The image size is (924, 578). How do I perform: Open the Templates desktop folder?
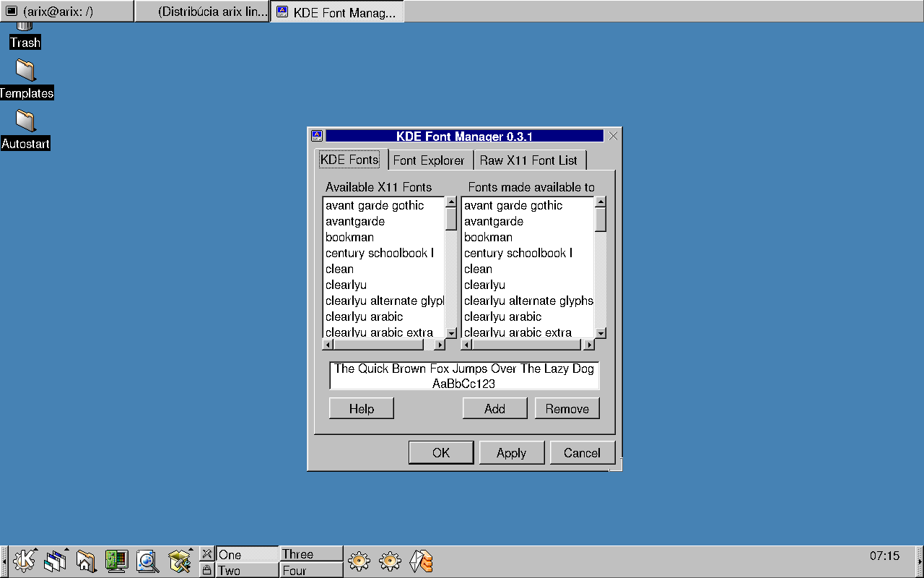[26, 79]
